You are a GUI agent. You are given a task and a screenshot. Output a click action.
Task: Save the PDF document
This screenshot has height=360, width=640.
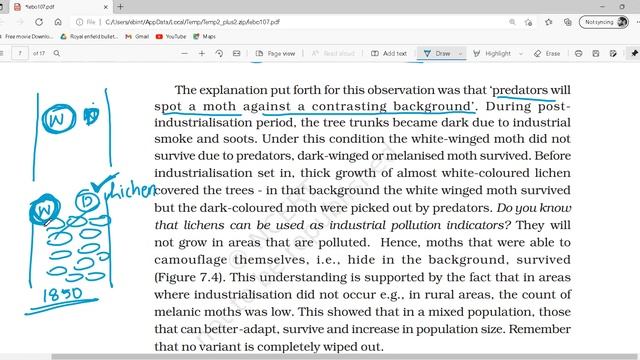tap(596, 53)
